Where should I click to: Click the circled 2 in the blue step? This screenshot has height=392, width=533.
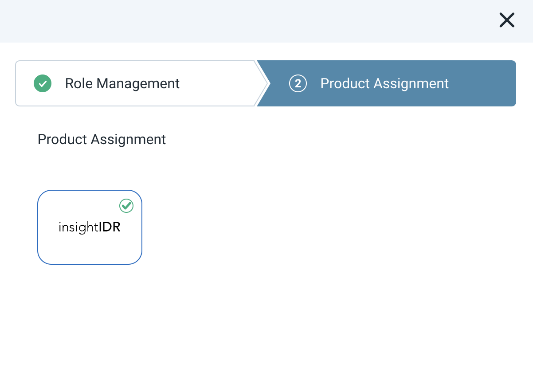coord(298,83)
